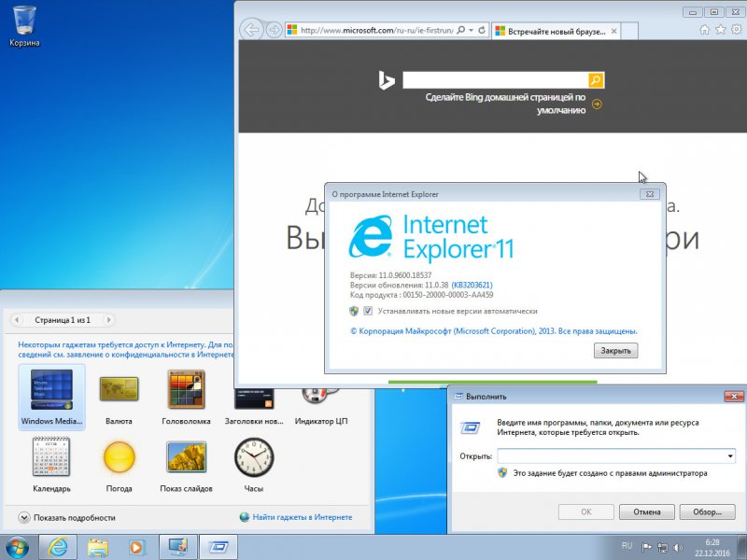This screenshot has width=747, height=560.
Task: Click the Закрыть button in the About dialog
Action: click(615, 351)
